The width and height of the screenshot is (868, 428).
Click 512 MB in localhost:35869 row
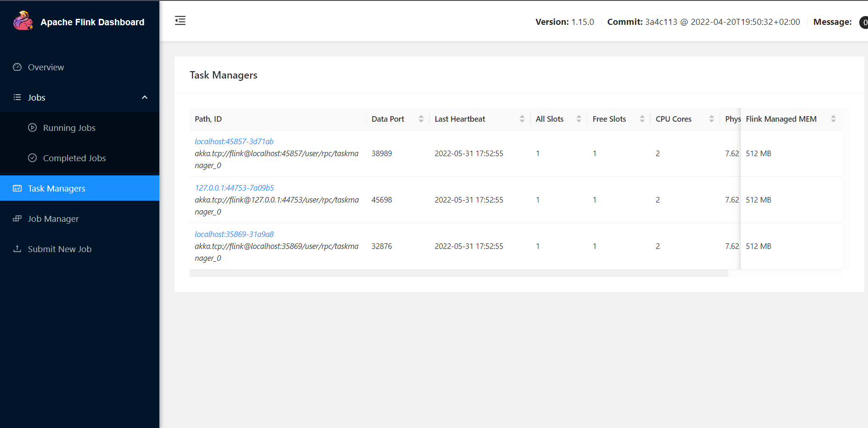click(758, 246)
